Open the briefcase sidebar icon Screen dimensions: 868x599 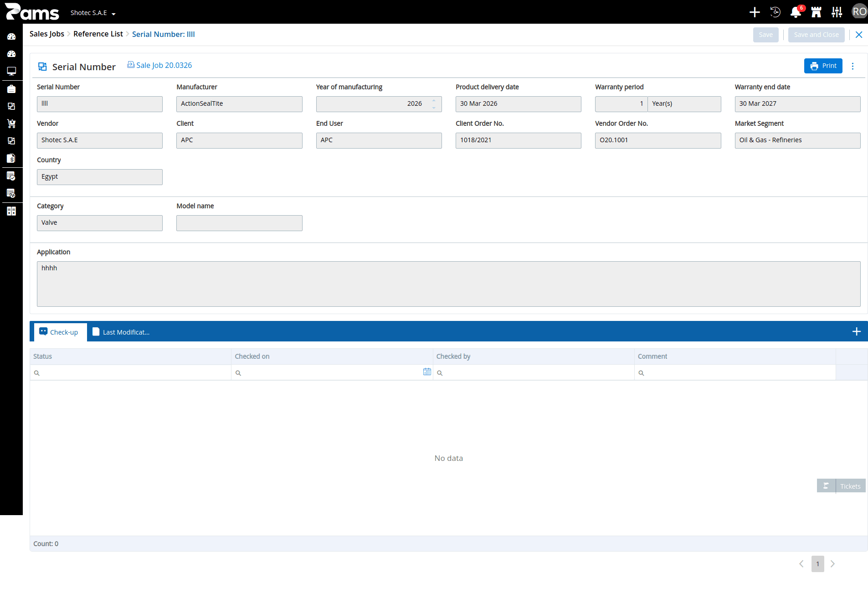(11, 89)
